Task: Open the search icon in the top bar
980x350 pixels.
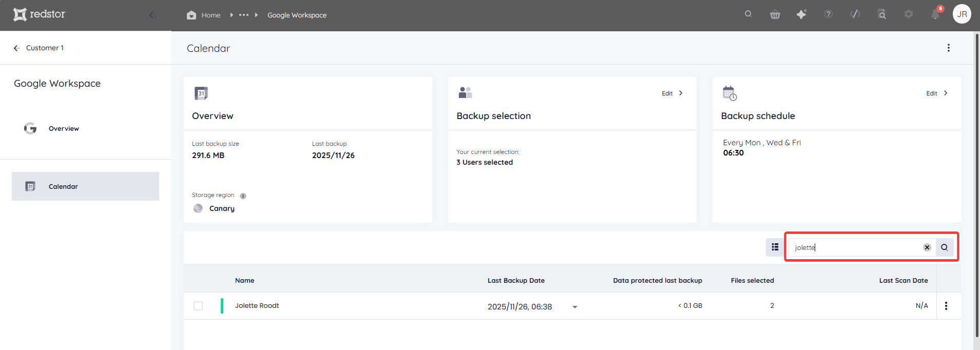Action: [x=748, y=14]
